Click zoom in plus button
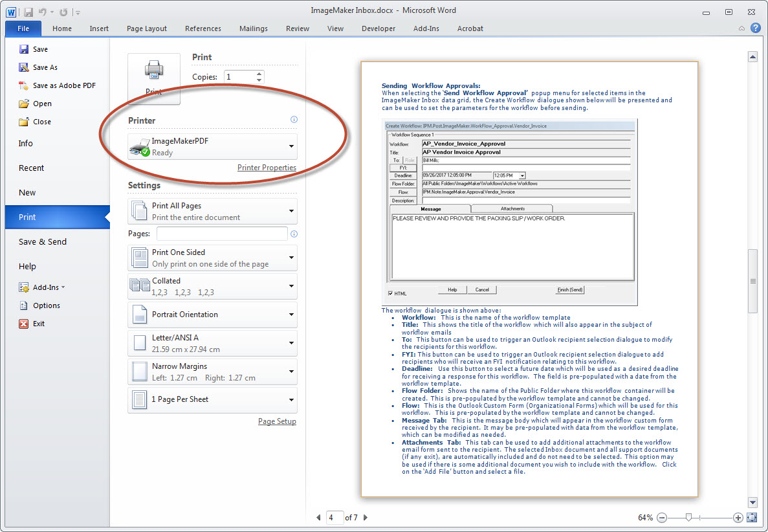This screenshot has width=768, height=532. coord(738,517)
